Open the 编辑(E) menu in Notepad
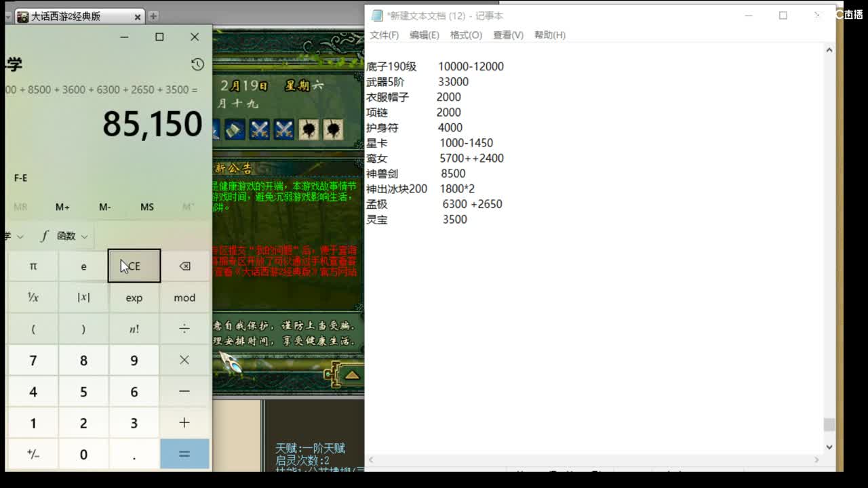The width and height of the screenshot is (868, 488). (x=425, y=35)
